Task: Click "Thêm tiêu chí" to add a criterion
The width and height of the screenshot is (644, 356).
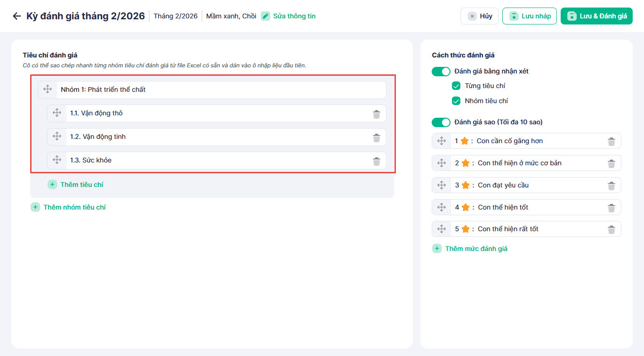Action: pos(76,185)
